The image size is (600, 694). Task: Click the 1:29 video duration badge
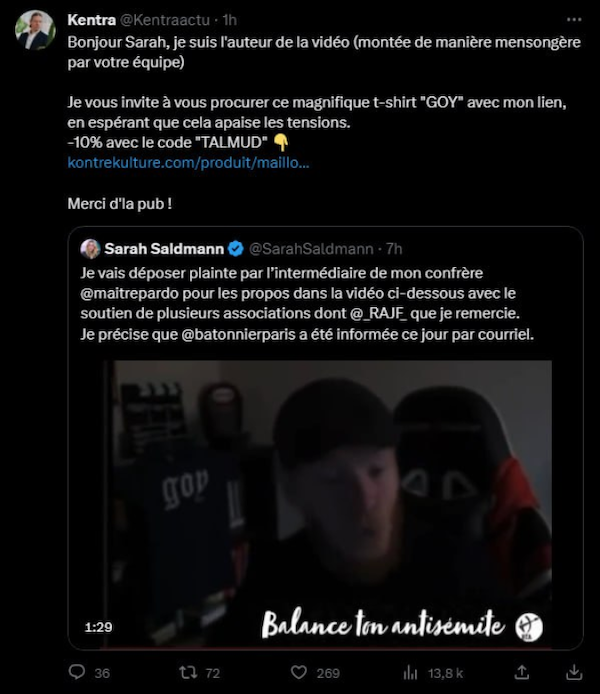point(99,627)
